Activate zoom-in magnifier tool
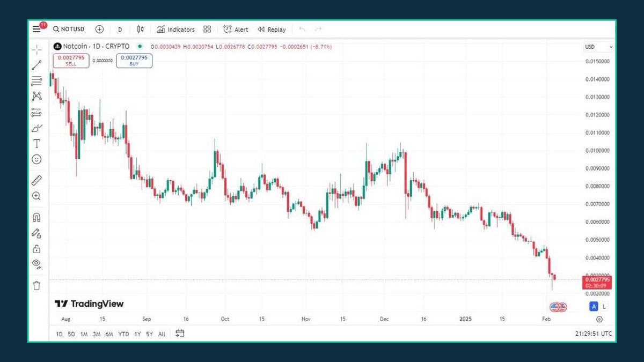644x362 pixels. click(x=36, y=196)
